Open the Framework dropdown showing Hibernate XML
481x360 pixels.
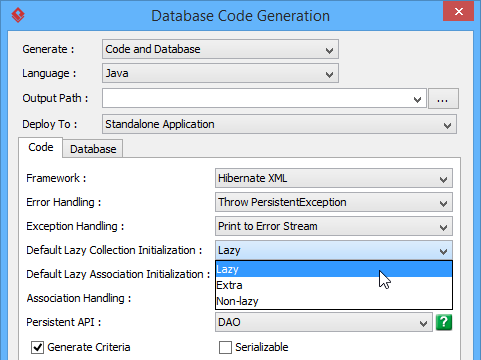pyautogui.click(x=334, y=178)
